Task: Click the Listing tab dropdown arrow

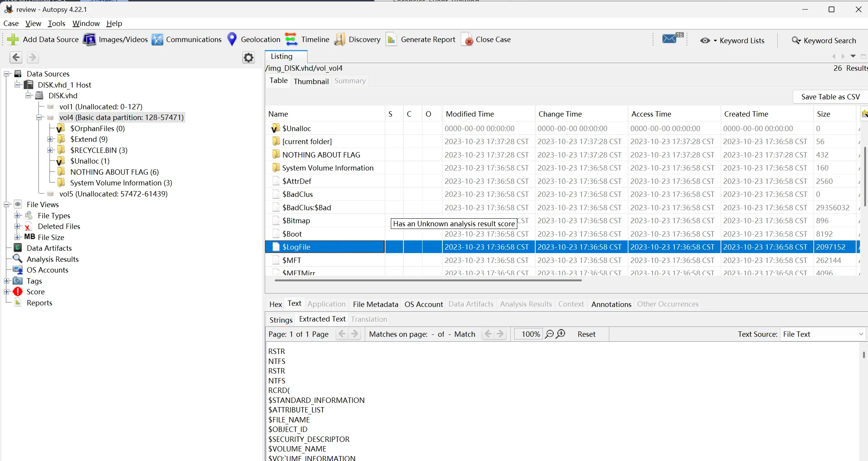Action: point(853,56)
